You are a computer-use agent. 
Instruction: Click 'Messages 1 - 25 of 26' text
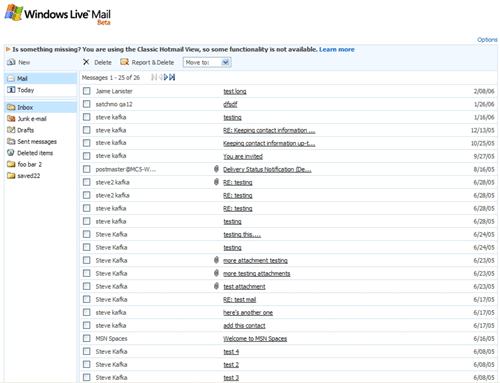[x=111, y=78]
